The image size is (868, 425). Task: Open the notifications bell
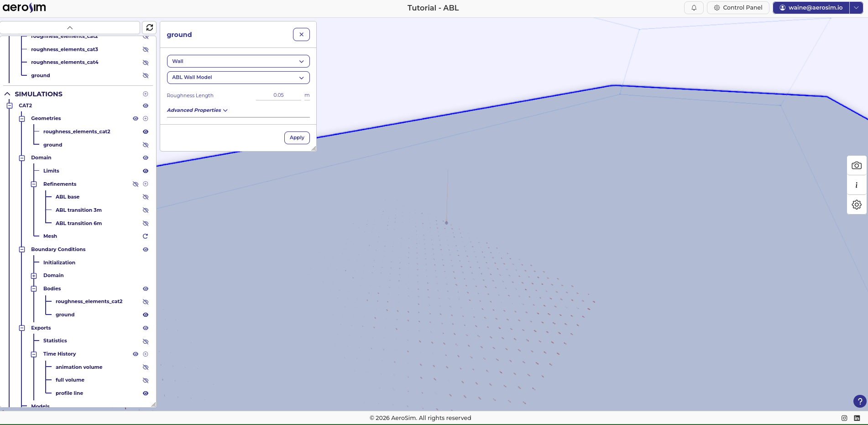(x=694, y=8)
